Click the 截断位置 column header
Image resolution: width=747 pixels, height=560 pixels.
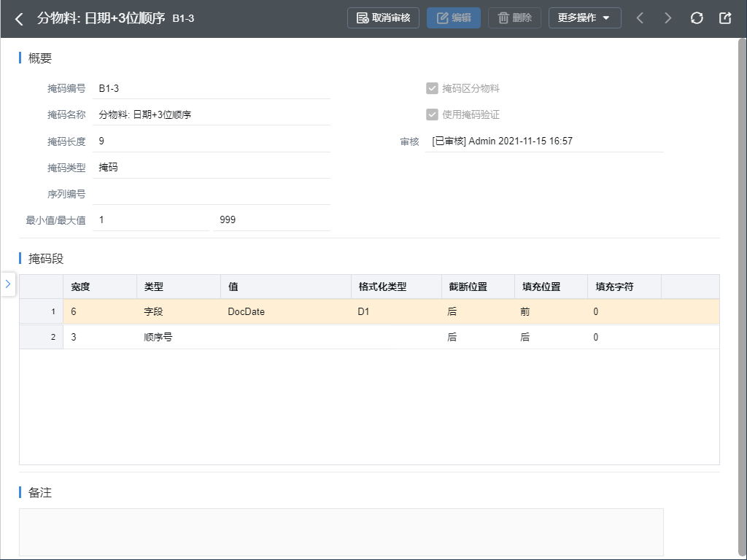click(479, 287)
